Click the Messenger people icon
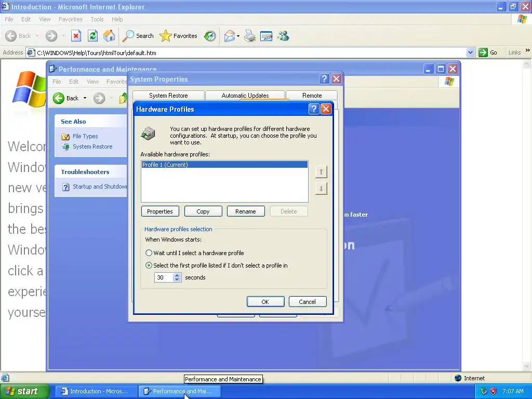Screen dimensions: 532x399 point(283,36)
